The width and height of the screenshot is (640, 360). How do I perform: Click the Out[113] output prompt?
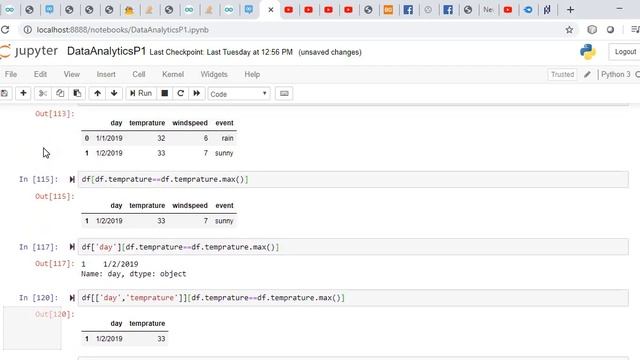(55, 113)
